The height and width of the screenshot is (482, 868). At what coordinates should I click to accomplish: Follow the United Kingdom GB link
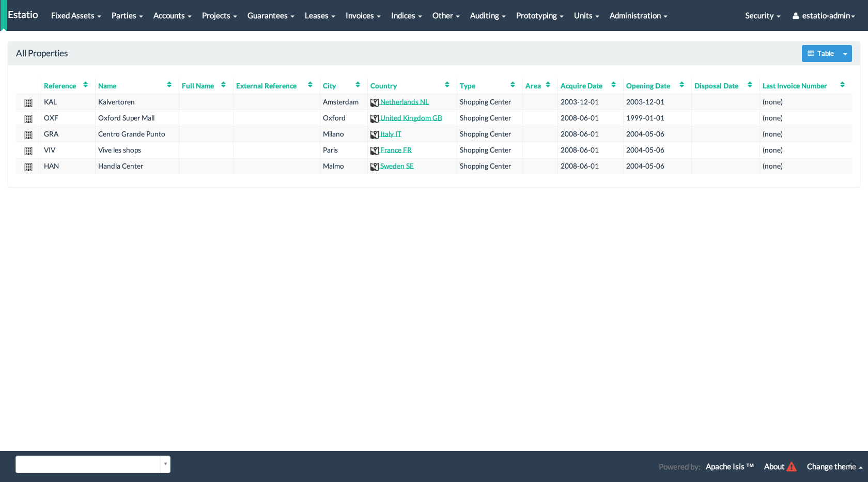coord(411,118)
